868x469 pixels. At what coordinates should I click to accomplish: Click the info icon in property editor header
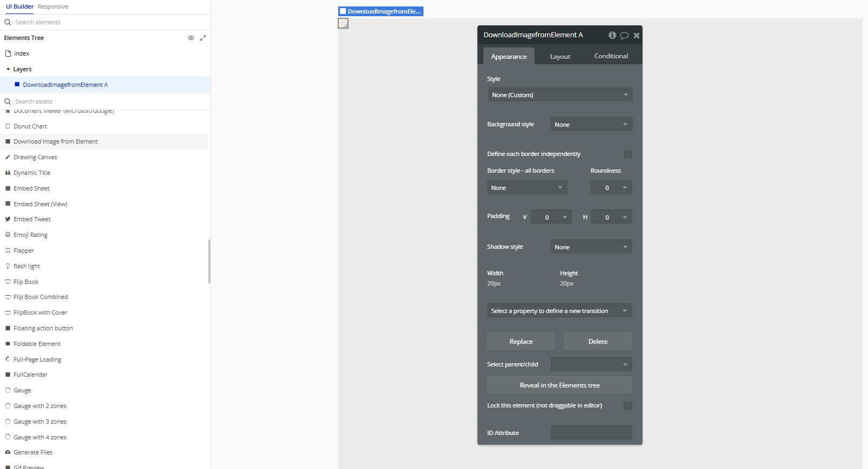[x=612, y=35]
